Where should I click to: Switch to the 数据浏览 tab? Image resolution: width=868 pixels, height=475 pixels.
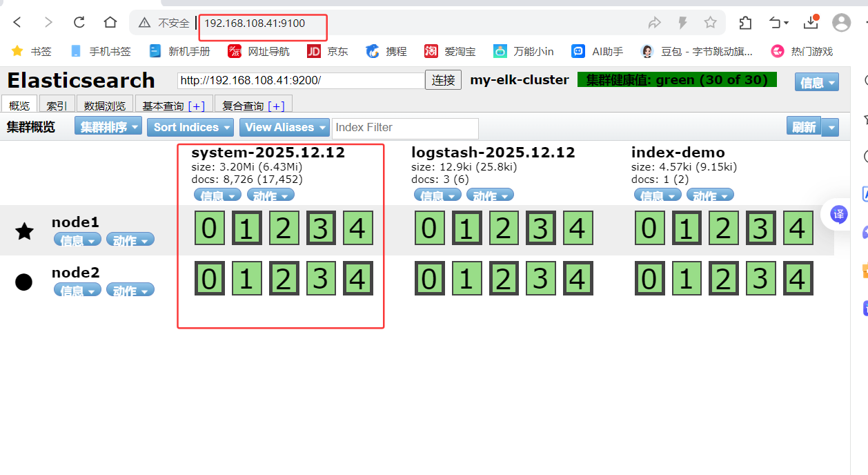(x=105, y=106)
